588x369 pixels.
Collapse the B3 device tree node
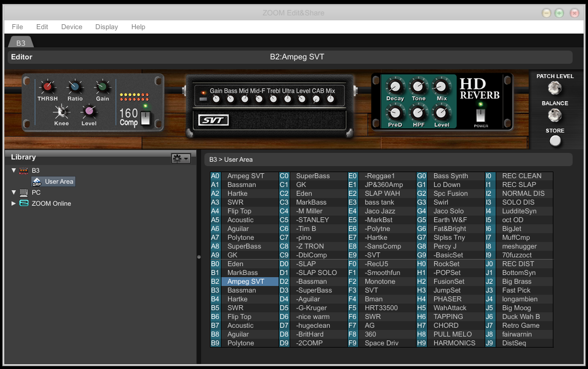pos(14,170)
